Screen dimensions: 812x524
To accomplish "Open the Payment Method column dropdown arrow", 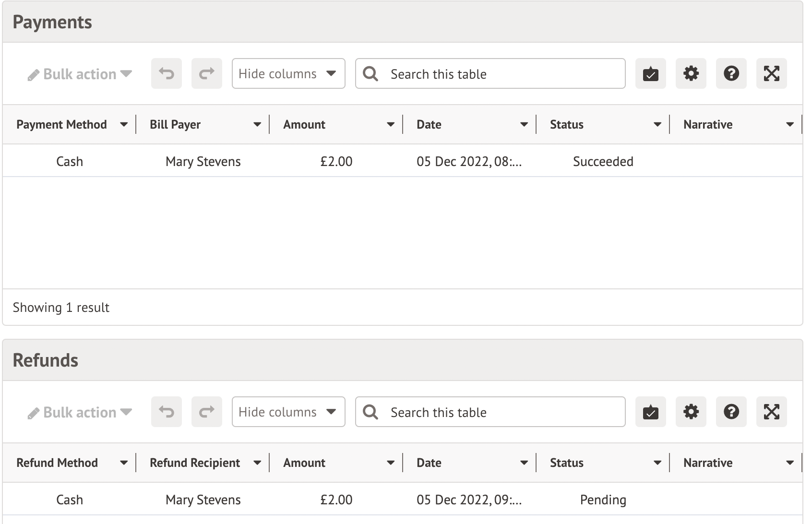I will (x=124, y=125).
